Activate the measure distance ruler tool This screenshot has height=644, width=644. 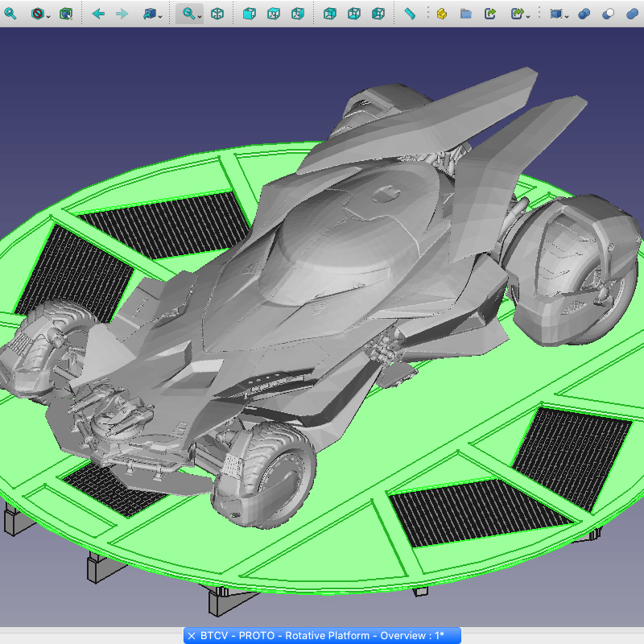(410, 14)
